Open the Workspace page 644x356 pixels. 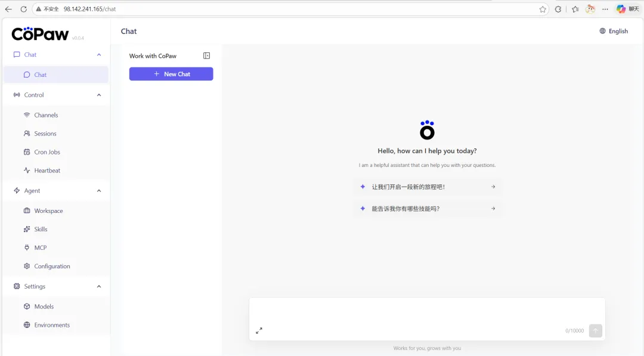[56, 210]
